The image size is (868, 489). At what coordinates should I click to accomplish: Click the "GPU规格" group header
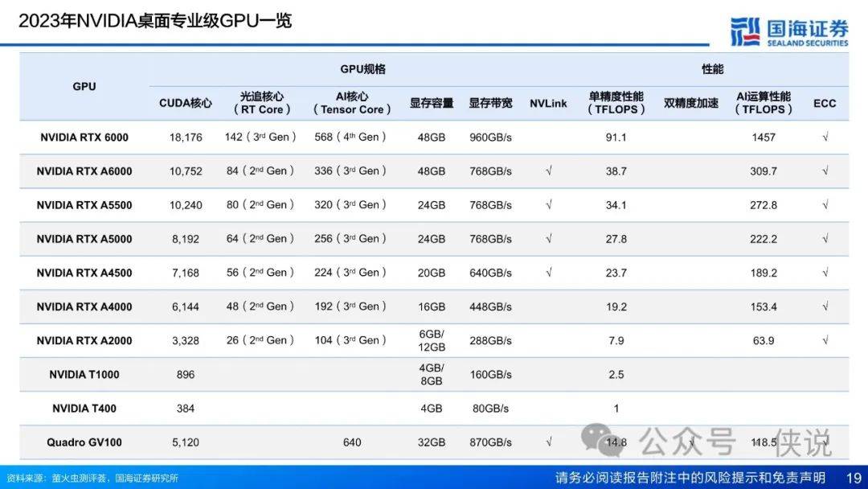(362, 69)
